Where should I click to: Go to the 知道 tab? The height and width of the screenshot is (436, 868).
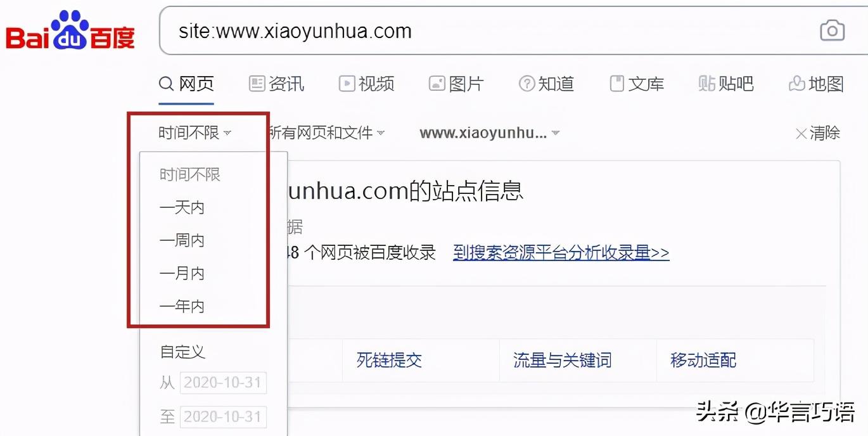point(546,84)
